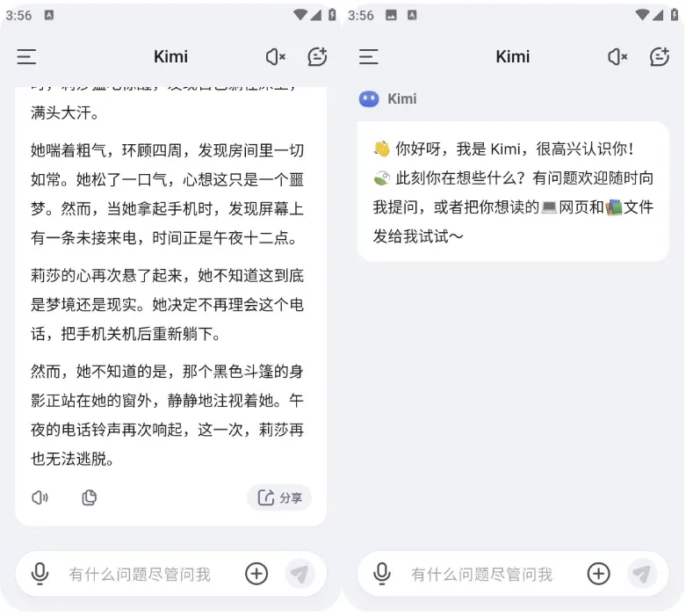This screenshot has width=686, height=616.
Task: Focus left 有什么问题尽管问我 input field
Action: [140, 574]
